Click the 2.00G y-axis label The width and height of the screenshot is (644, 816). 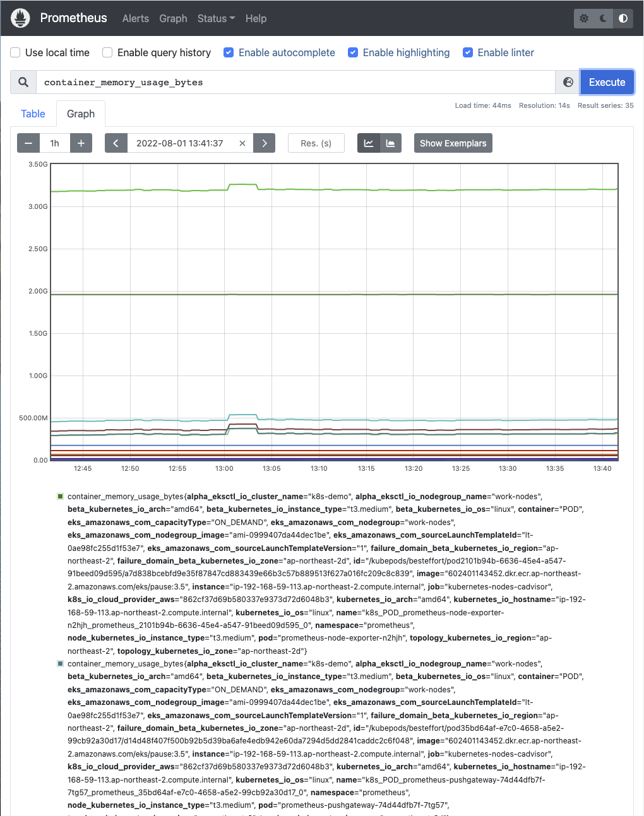point(38,291)
